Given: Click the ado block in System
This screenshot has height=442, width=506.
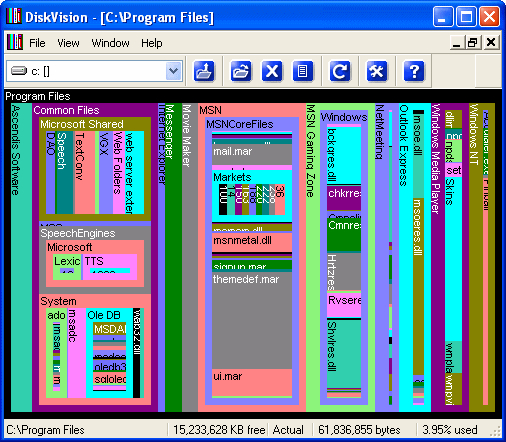Looking at the screenshot, I should coord(56,353).
